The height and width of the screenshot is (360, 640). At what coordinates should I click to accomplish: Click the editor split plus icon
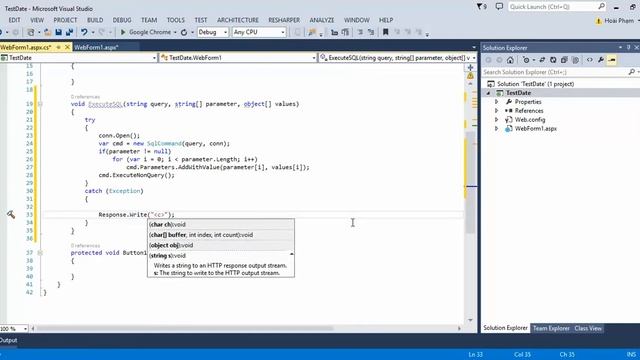470,68
